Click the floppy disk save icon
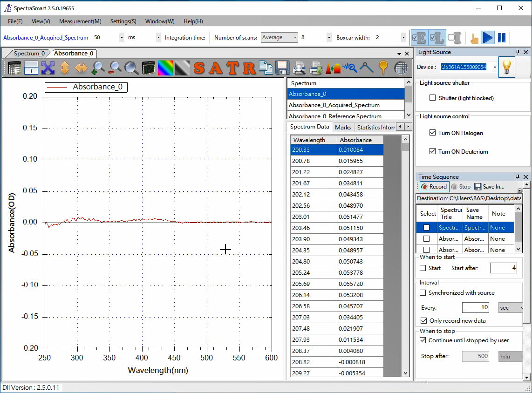Screen dimensions: 532x393 point(282,68)
